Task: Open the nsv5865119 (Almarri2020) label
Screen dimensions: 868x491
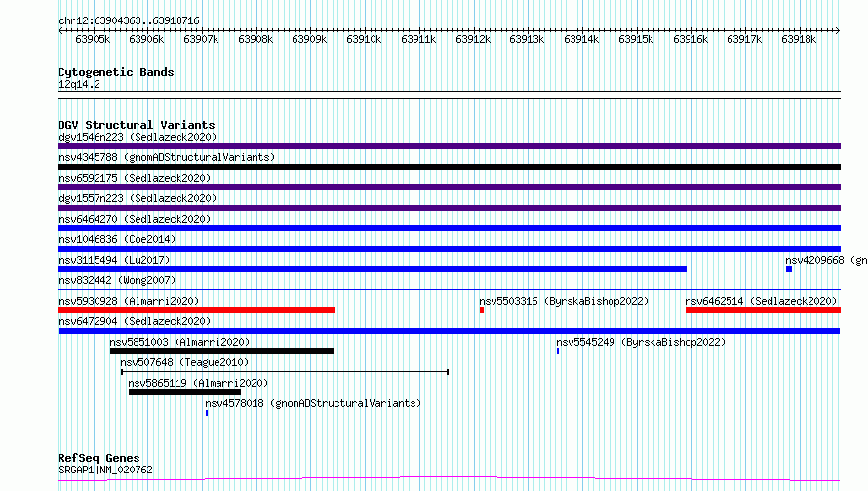Action: pos(198,383)
